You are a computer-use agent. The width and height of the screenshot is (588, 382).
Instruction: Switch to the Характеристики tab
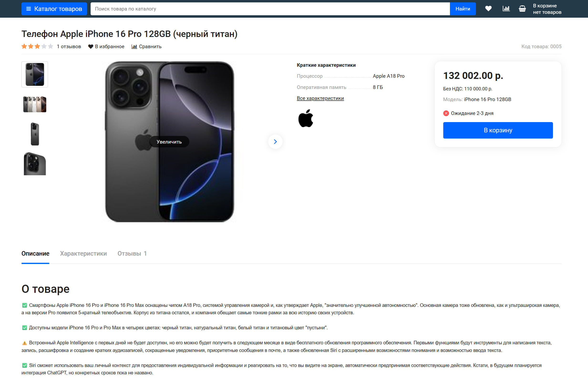pos(83,253)
